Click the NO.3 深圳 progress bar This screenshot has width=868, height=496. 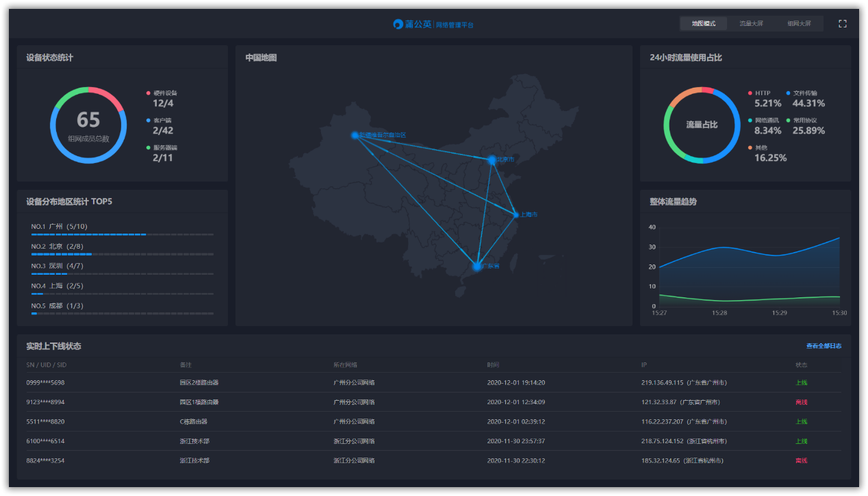[123, 274]
